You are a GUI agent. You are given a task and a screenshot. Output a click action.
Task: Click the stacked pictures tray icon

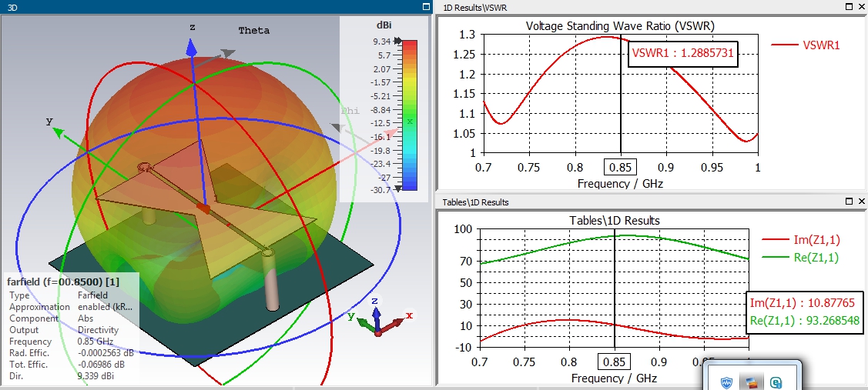pos(751,382)
